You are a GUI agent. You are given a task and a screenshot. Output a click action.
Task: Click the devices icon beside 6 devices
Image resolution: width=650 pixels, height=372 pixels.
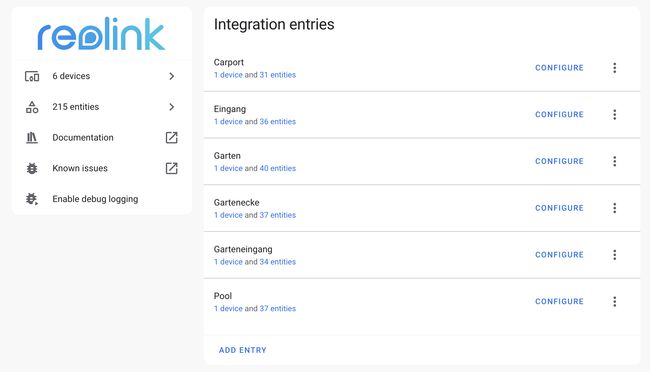pos(32,76)
